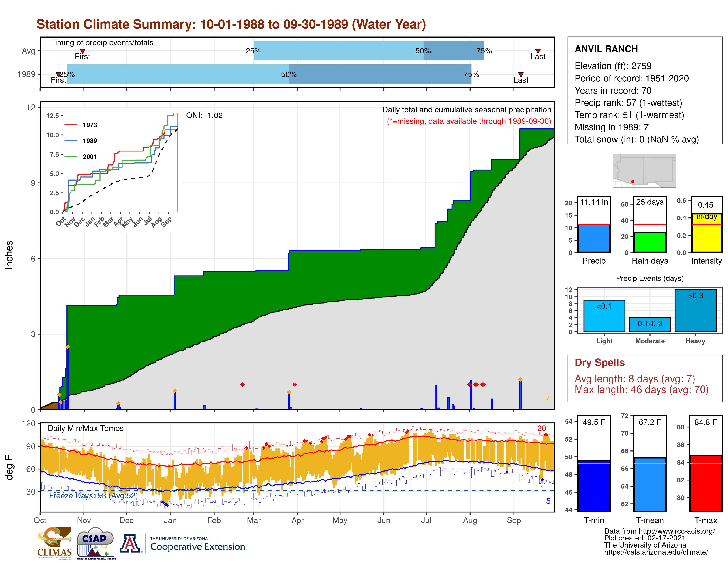Click the light blue T-mean bar
Image resolution: width=728 pixels, height=563 pixels.
tap(650, 485)
